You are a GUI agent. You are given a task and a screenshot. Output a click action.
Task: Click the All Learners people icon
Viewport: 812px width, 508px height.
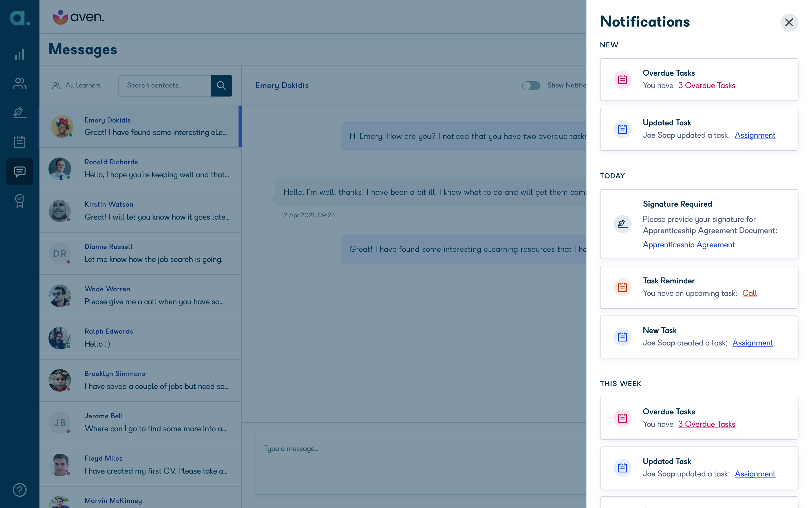[56, 86]
